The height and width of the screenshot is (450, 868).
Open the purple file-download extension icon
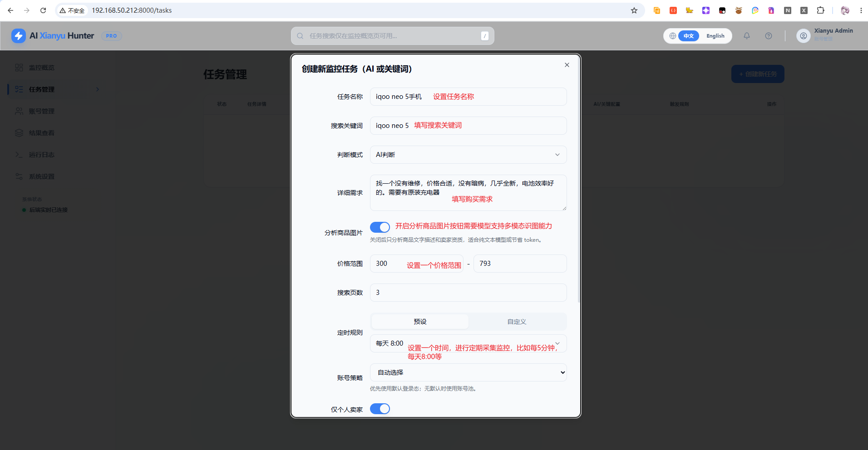[771, 10]
